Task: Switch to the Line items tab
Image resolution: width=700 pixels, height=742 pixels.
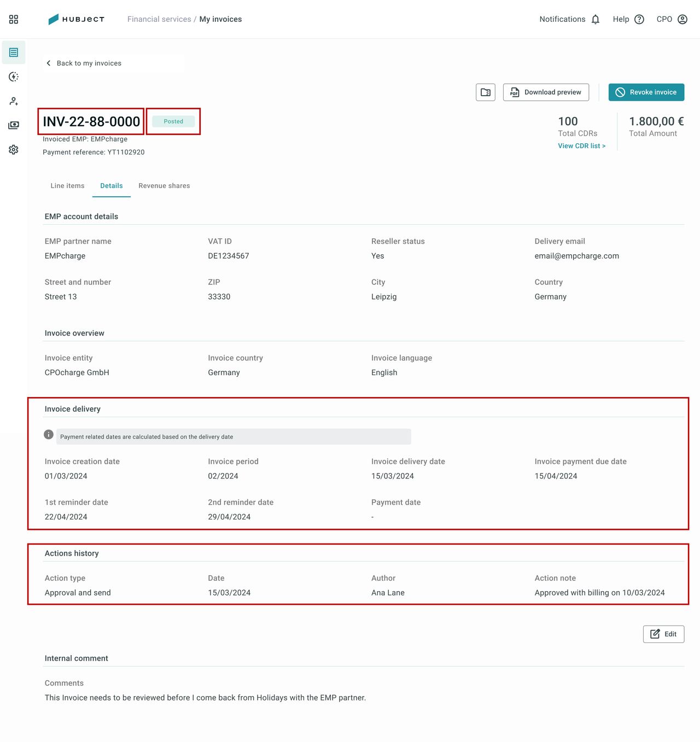Action: click(67, 186)
